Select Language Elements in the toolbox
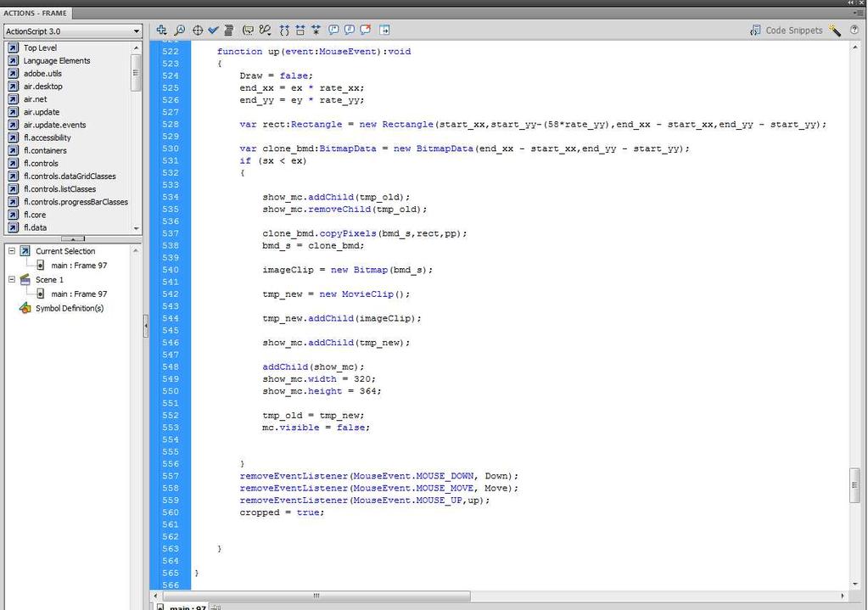Image resolution: width=868 pixels, height=610 pixels. coord(57,60)
